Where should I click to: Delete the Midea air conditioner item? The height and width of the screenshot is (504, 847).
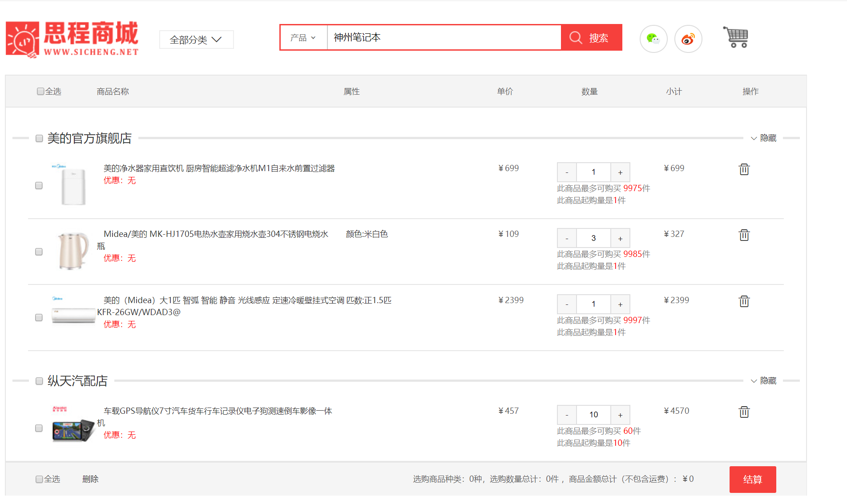pyautogui.click(x=744, y=301)
